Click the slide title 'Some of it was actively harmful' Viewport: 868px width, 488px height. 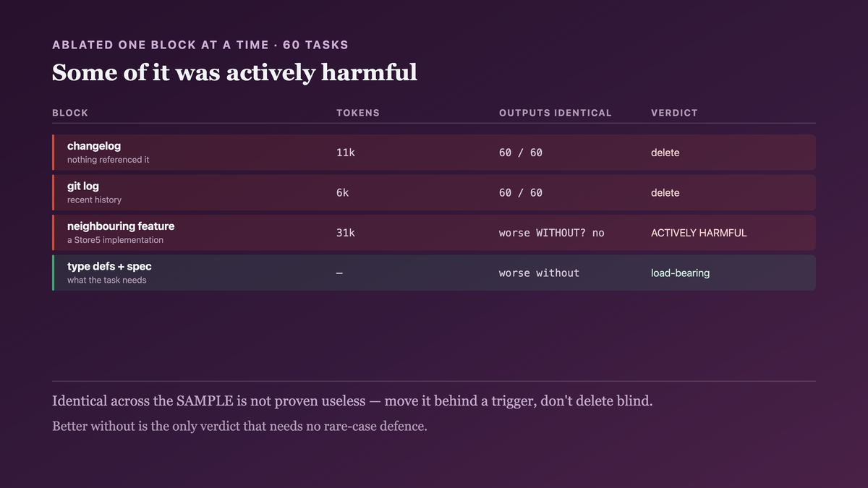click(234, 72)
